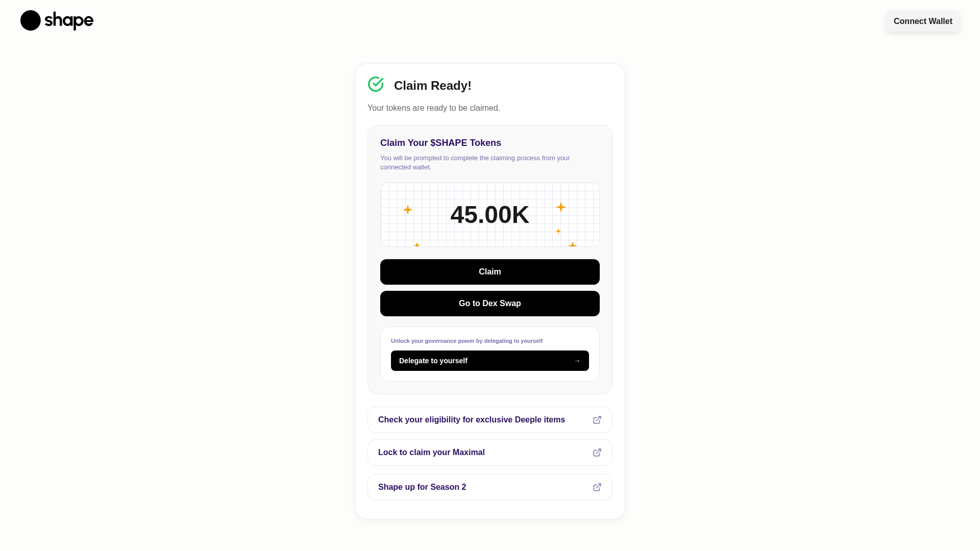Click the external link icon next to Shape up for Season 2

coord(597,487)
